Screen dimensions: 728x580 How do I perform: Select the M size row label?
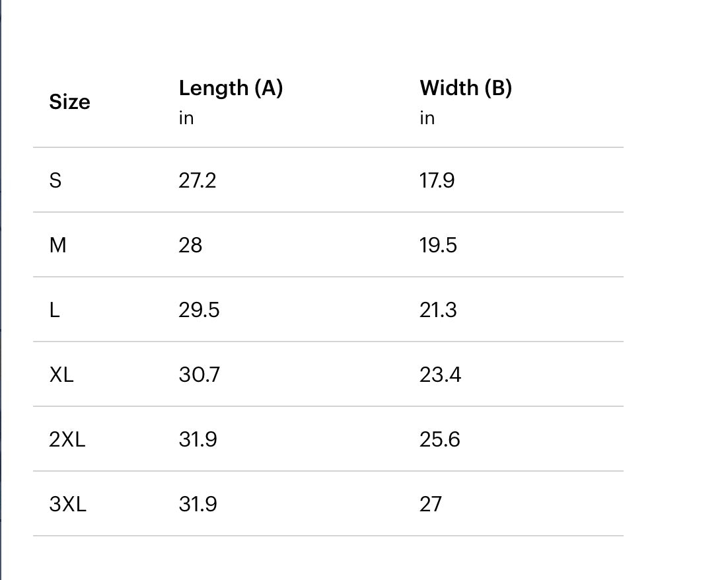(x=57, y=244)
